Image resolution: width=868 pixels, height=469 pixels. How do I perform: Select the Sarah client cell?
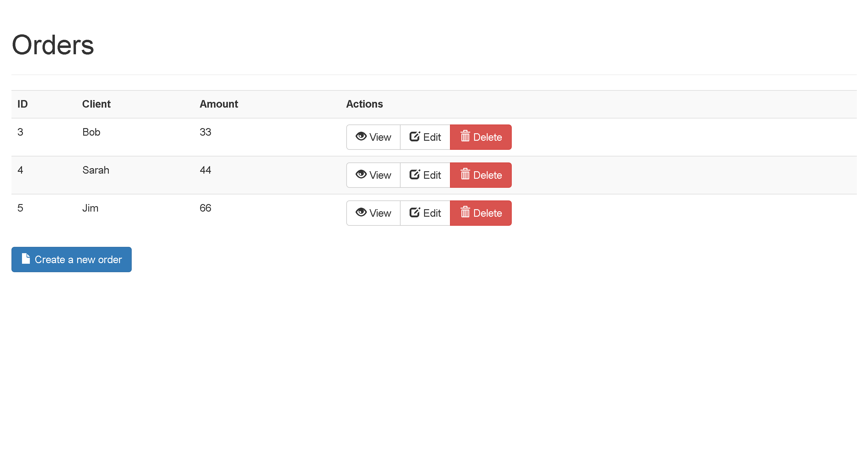click(96, 170)
